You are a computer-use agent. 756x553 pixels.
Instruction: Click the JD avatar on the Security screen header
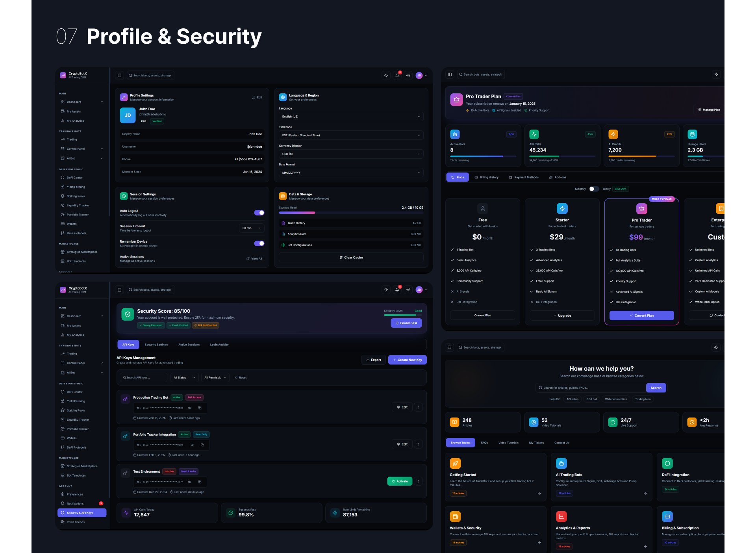[419, 289]
